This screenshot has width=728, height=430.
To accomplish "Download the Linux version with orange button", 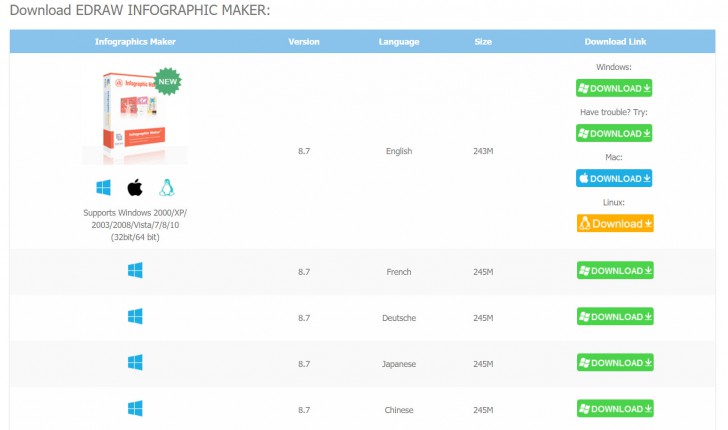I will click(615, 223).
